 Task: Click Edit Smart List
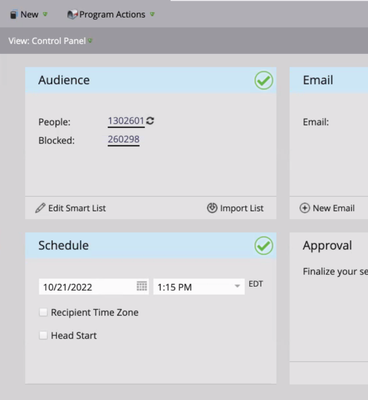[71, 208]
